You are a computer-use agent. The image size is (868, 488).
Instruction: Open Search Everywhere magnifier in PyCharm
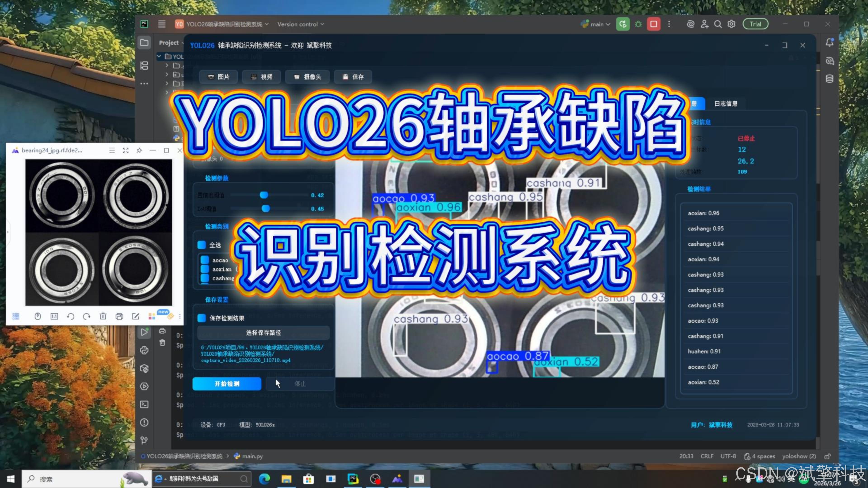click(718, 24)
